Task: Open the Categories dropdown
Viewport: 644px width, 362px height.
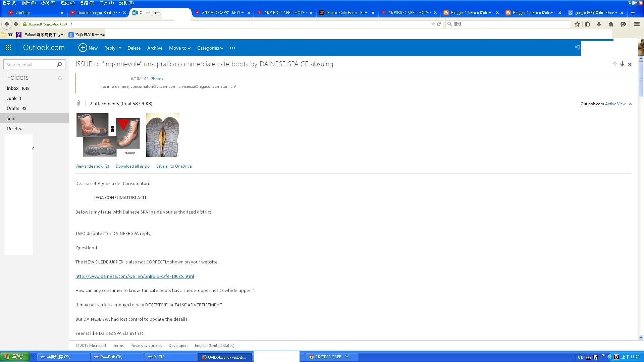Action: (x=210, y=48)
